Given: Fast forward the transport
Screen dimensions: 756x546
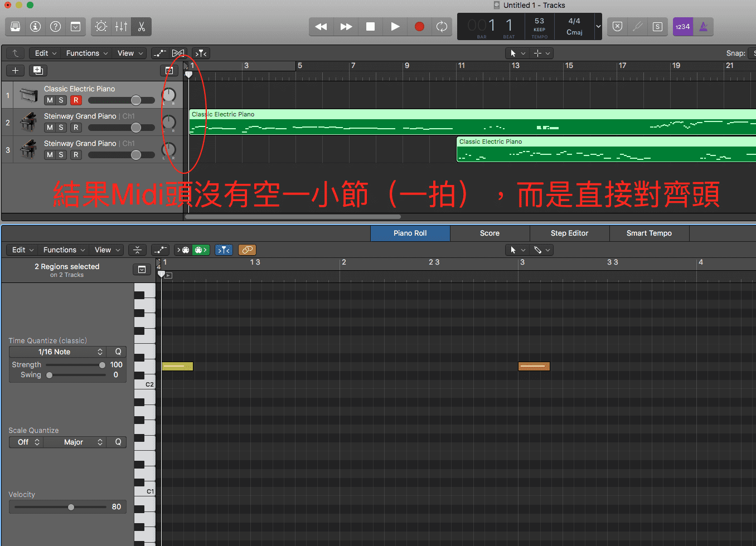Looking at the screenshot, I should [x=346, y=26].
